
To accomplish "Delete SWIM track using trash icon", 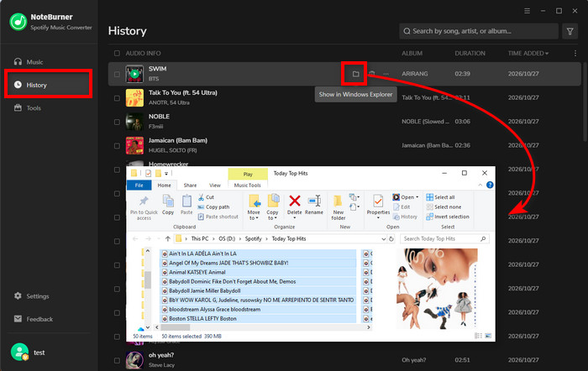I will pos(372,74).
